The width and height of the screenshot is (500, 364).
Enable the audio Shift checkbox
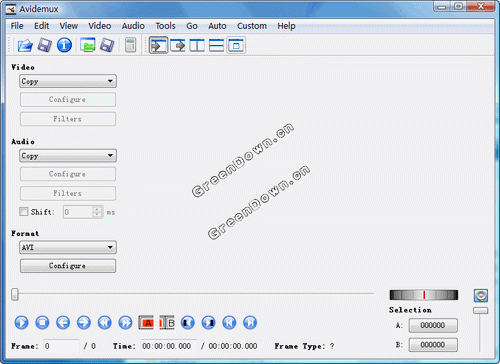pyautogui.click(x=24, y=212)
